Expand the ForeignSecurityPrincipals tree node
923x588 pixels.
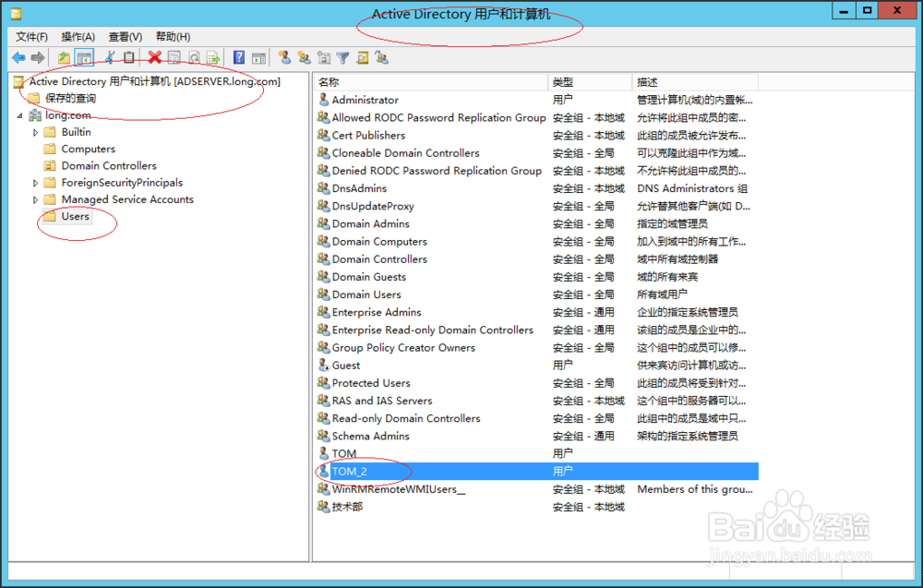[35, 183]
